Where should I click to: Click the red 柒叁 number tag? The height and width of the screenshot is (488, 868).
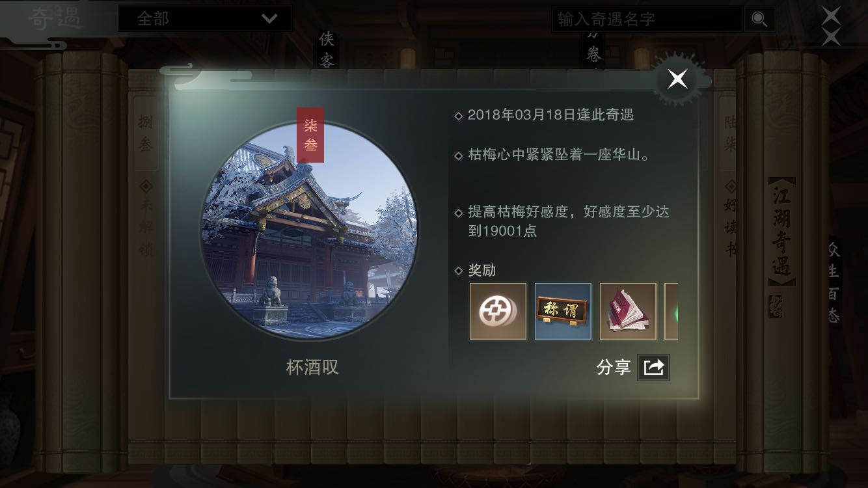pos(310,135)
